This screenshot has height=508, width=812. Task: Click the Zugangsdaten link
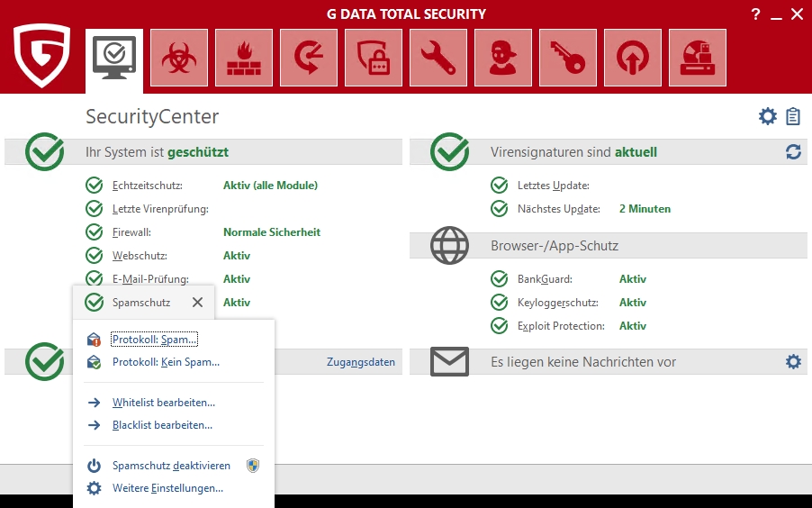[x=360, y=362]
